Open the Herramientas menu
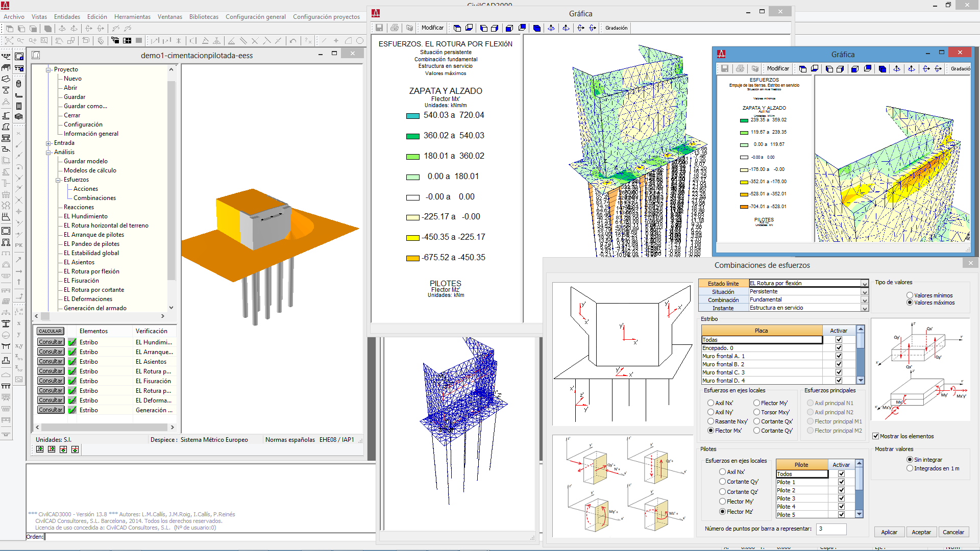 132,17
